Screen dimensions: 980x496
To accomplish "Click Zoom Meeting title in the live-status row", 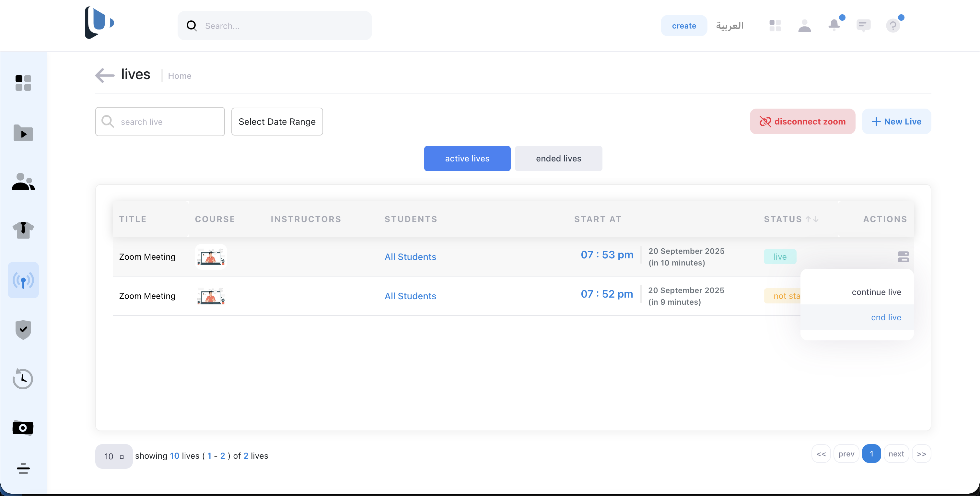I will coord(147,256).
